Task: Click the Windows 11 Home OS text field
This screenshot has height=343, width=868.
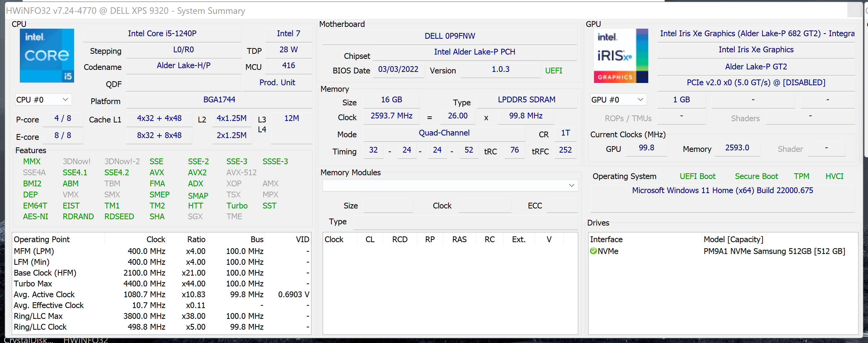Action: click(722, 191)
